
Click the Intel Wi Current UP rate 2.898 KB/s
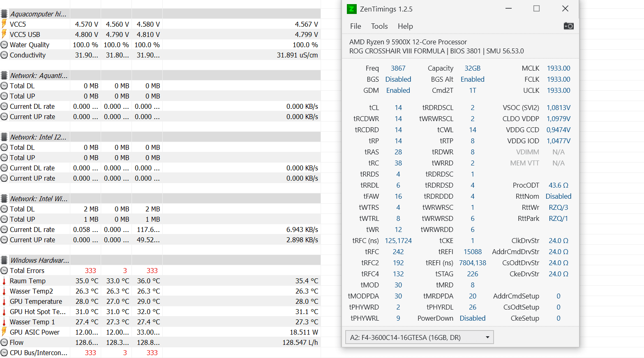302,240
